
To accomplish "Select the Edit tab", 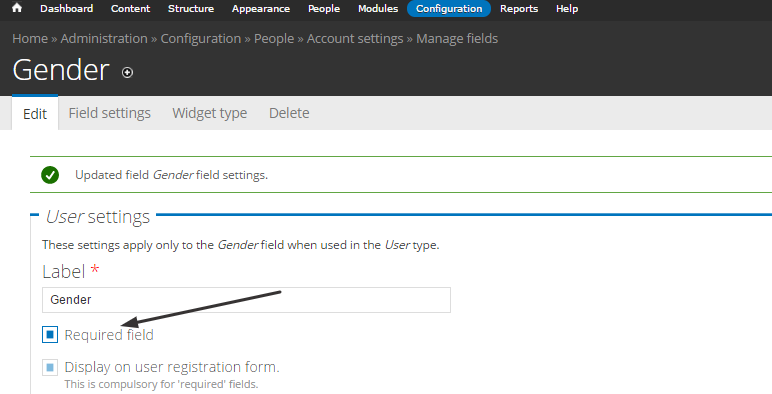I will point(35,114).
